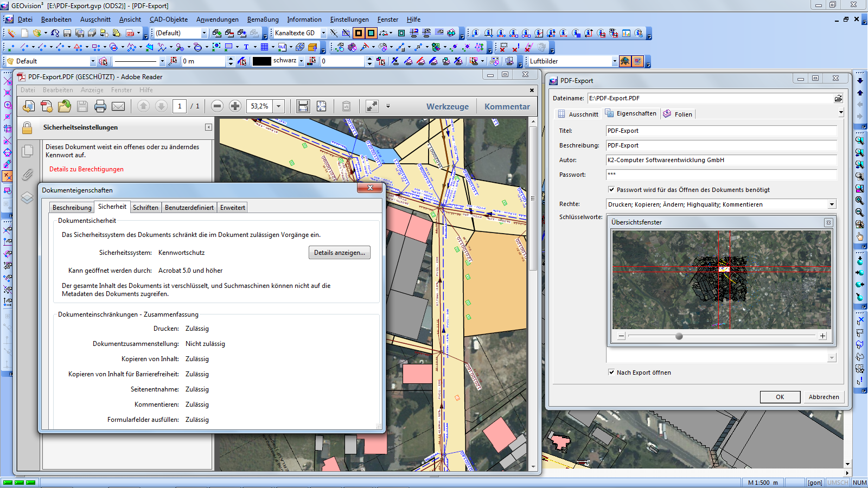
Task: Click the open folder icon in Adobe Reader
Action: click(x=65, y=106)
